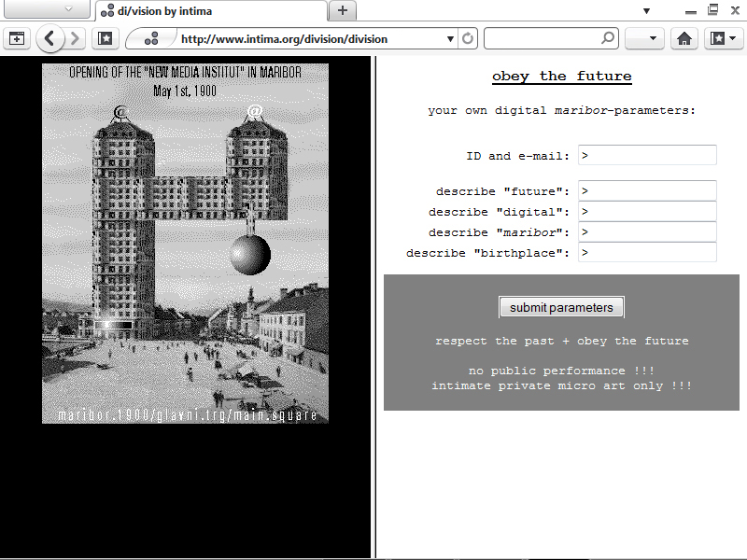Image resolution: width=747 pixels, height=560 pixels.
Task: Click the new tab group icon at far left
Action: coord(16,39)
